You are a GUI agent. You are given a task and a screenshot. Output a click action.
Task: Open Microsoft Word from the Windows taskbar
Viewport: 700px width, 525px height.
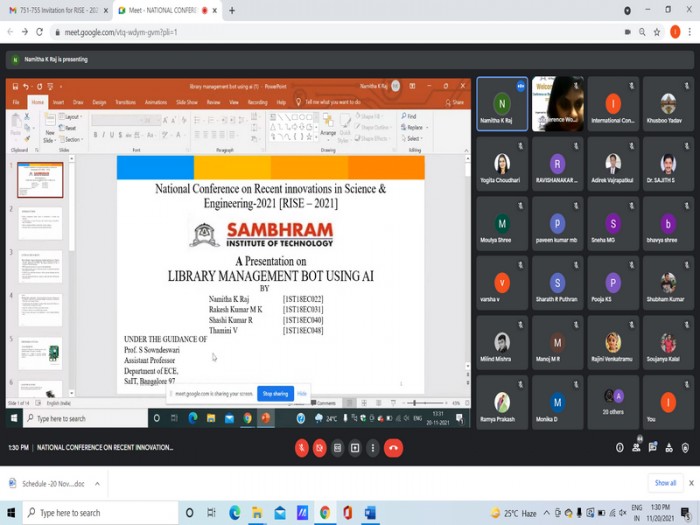point(369,513)
